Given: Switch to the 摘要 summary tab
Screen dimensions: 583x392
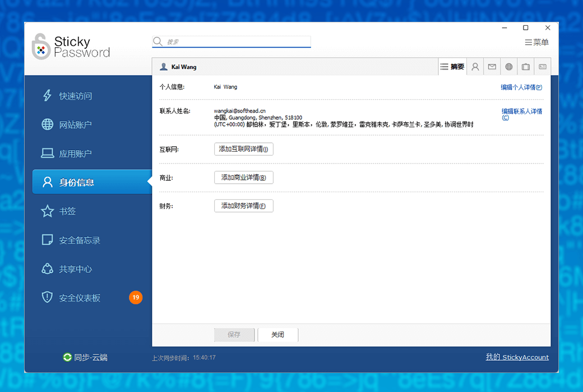Looking at the screenshot, I should (x=452, y=67).
